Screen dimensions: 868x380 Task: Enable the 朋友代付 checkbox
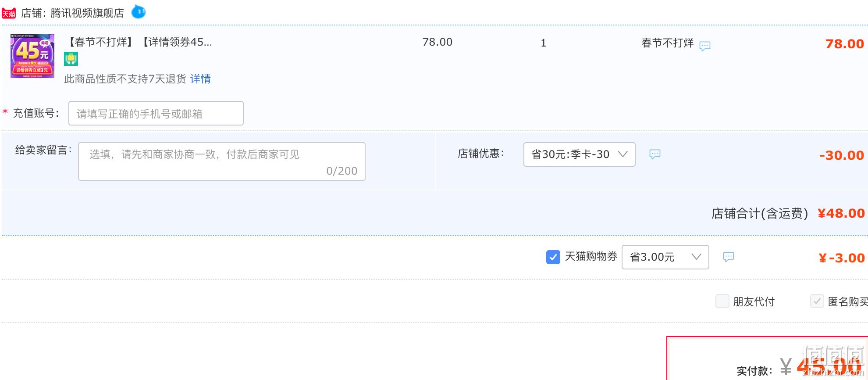pos(722,301)
